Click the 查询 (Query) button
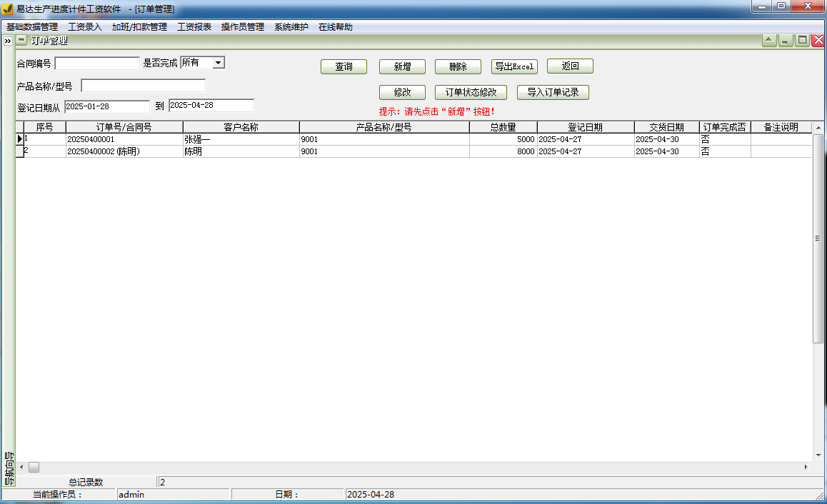Viewport: 827px width, 504px height. tap(344, 66)
